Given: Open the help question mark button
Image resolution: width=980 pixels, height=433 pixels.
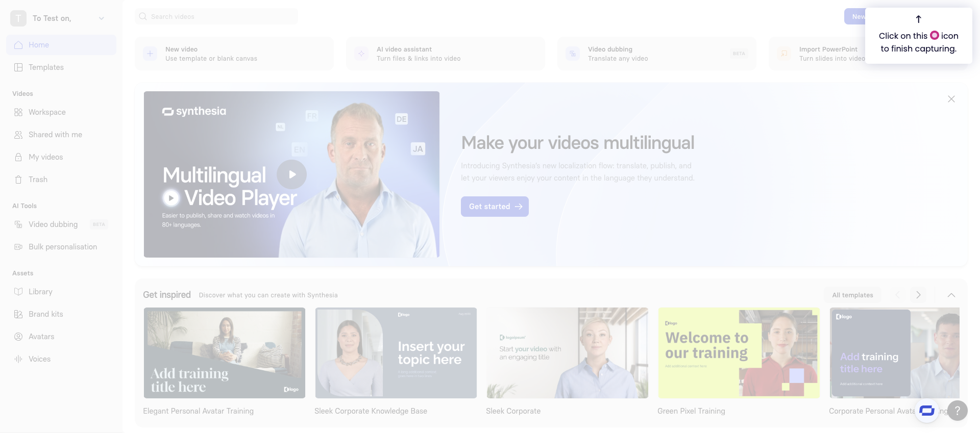Looking at the screenshot, I should point(958,411).
